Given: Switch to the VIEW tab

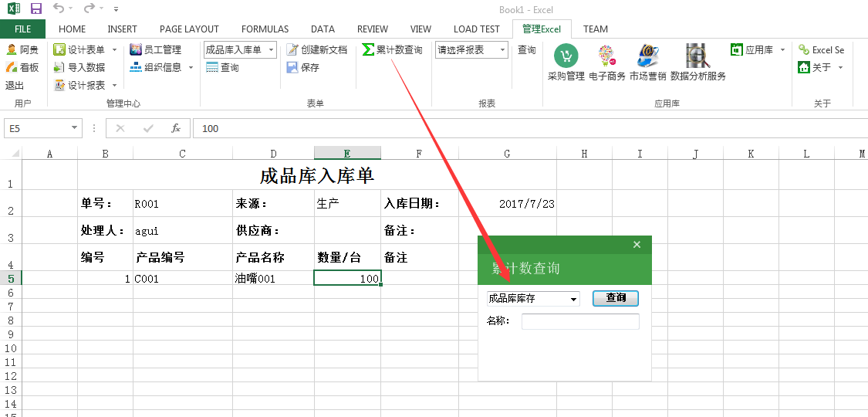Looking at the screenshot, I should point(420,29).
